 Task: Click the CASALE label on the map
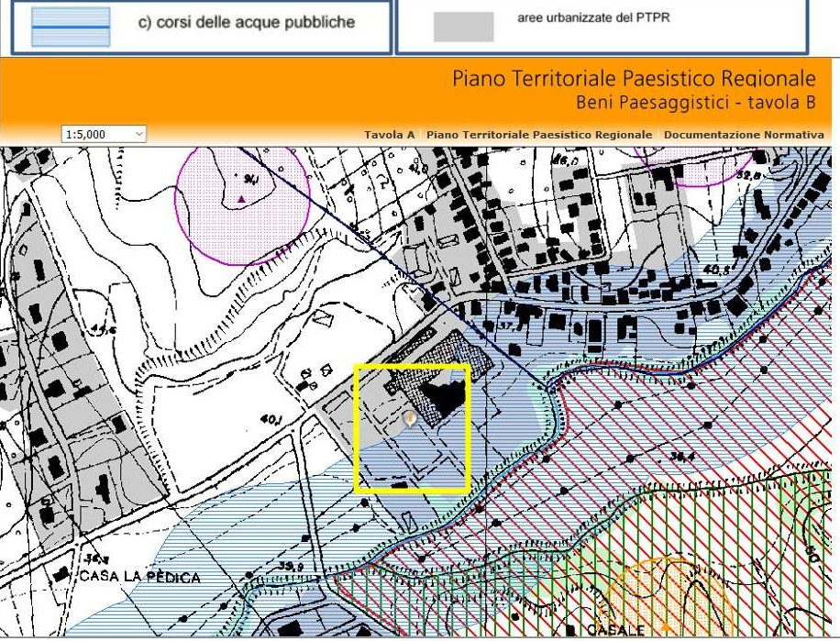(x=615, y=629)
